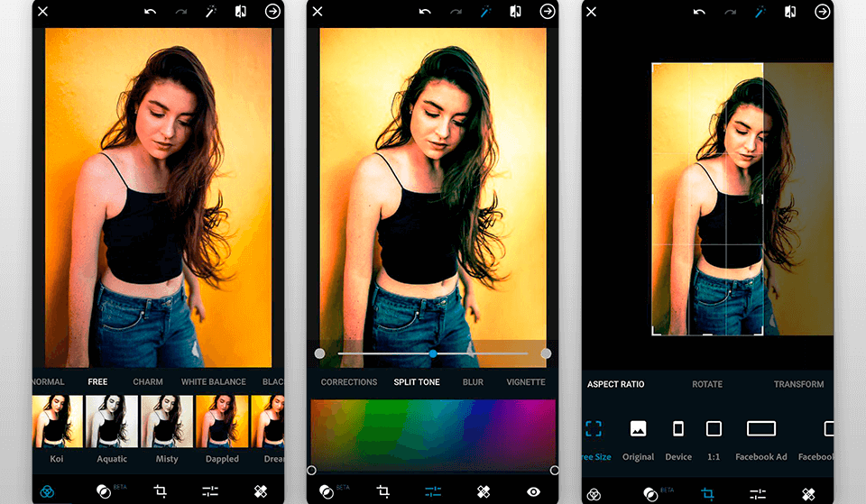Open the TRANSFORM crop tab

pos(798,384)
